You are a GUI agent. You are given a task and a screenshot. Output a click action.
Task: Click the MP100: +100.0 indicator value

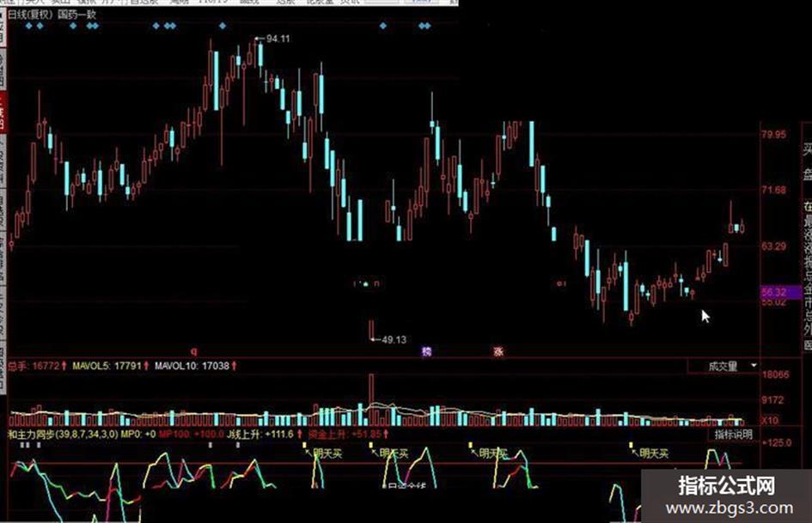point(192,434)
